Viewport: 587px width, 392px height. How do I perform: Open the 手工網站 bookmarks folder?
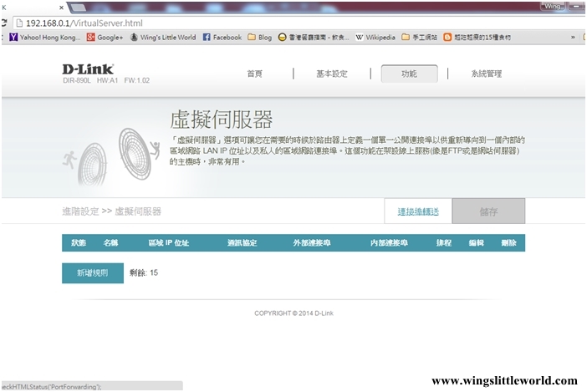(x=420, y=38)
